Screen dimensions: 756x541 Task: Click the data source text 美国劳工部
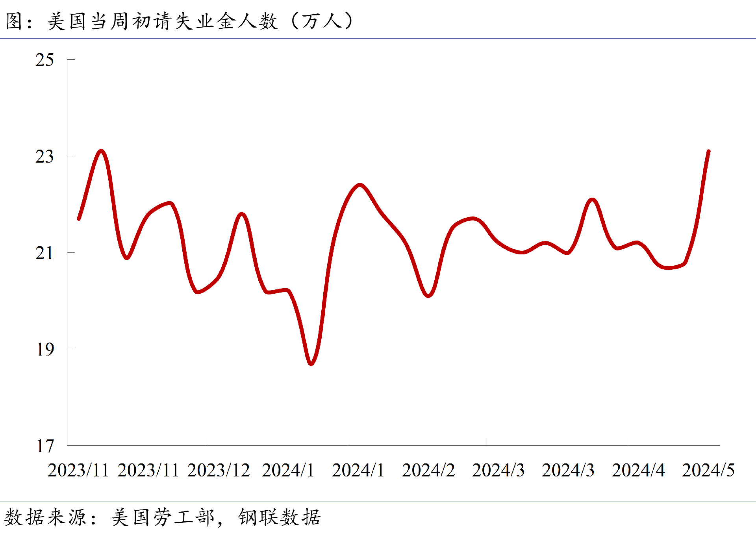click(x=163, y=517)
